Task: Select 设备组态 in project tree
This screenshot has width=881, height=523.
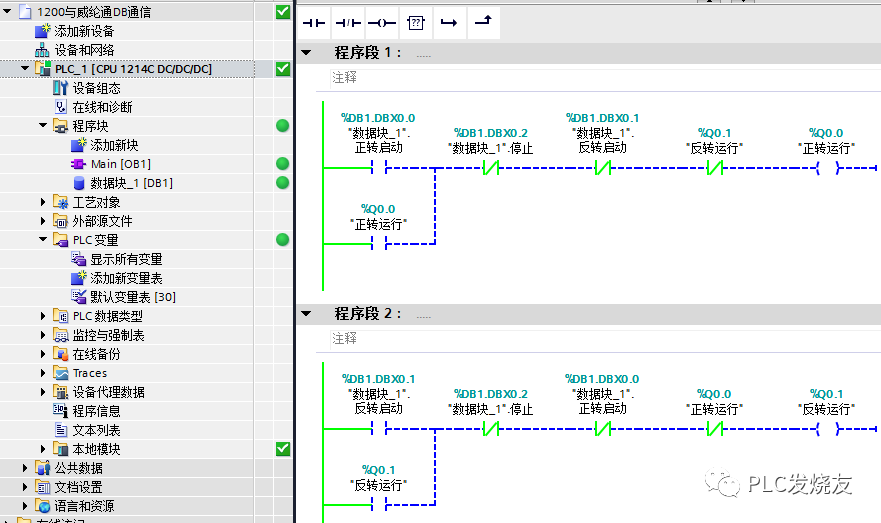Action: coord(97,88)
